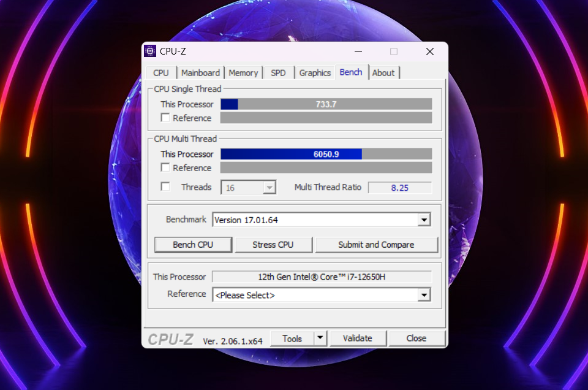Toggle the Threads checkbox
The width and height of the screenshot is (588, 390).
[x=165, y=186]
